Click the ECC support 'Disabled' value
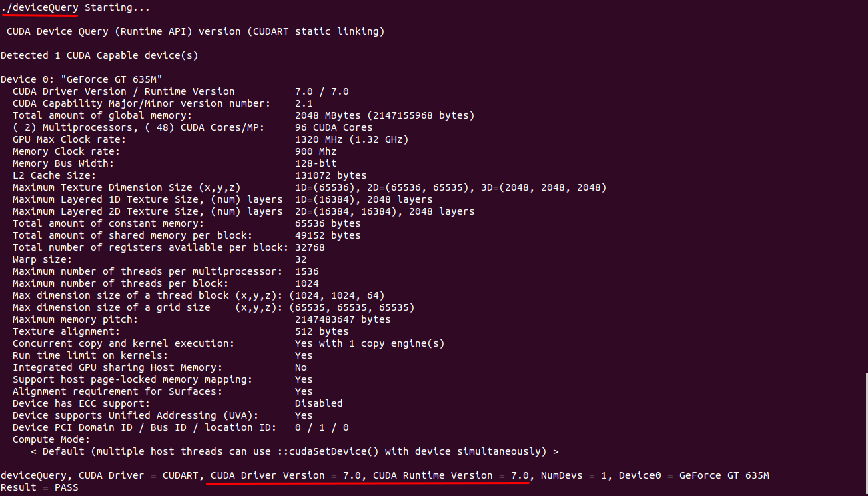 (318, 403)
